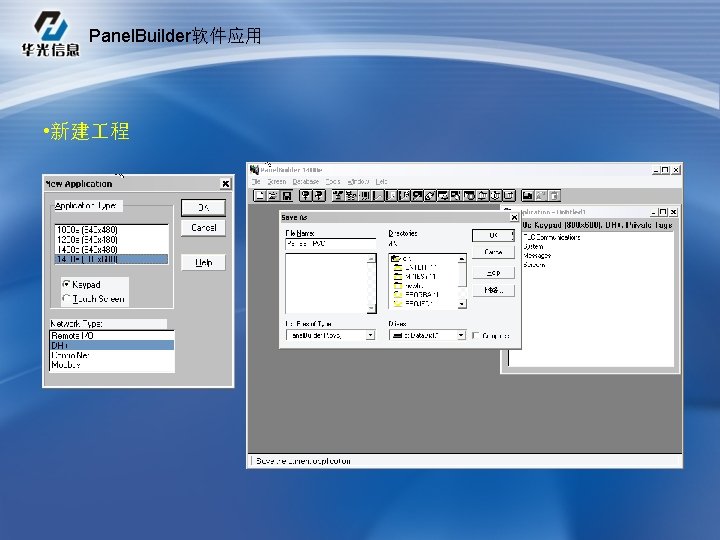
Task: Click the File Name input field
Action: pos(331,244)
